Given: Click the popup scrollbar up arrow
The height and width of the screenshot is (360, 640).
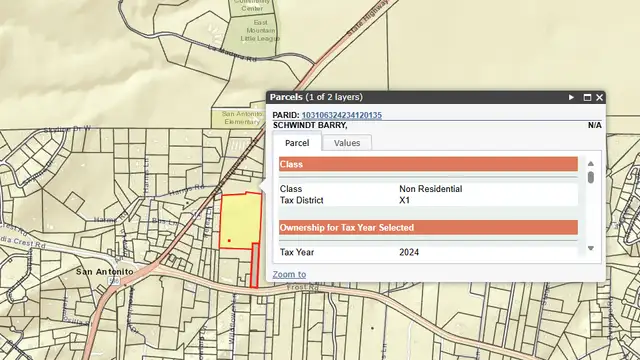Looking at the screenshot, I should point(591,164).
